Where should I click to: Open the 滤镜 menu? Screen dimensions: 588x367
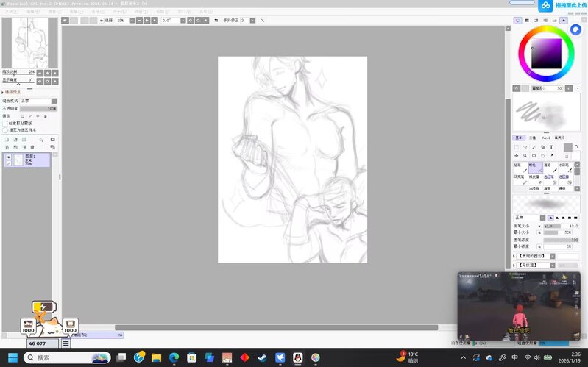point(141,12)
